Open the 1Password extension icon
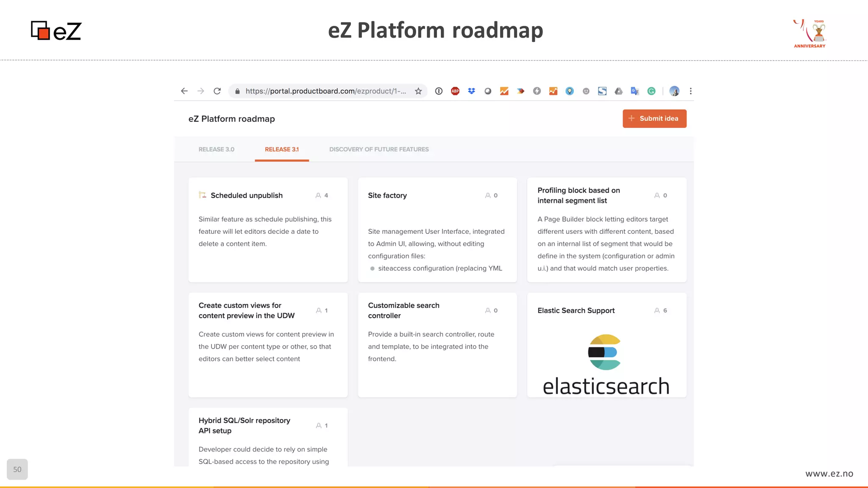The width and height of the screenshot is (868, 488). 439,91
